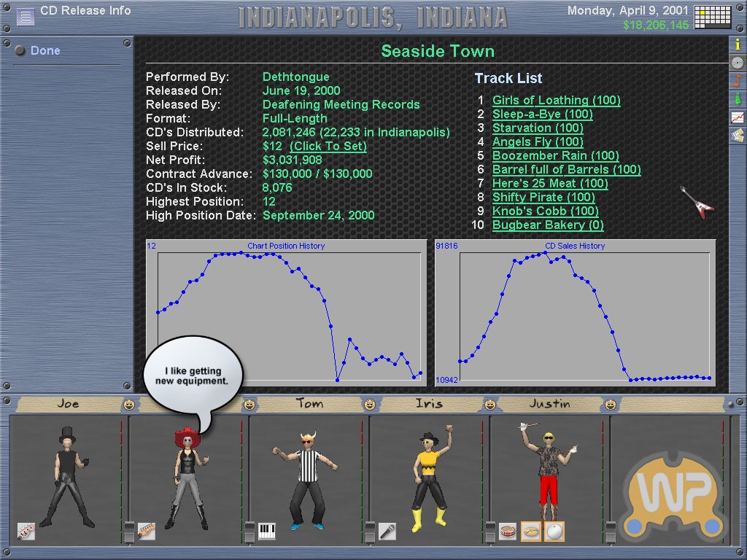The height and width of the screenshot is (560, 747).
Task: Open the orange music note icon
Action: pyautogui.click(x=738, y=80)
